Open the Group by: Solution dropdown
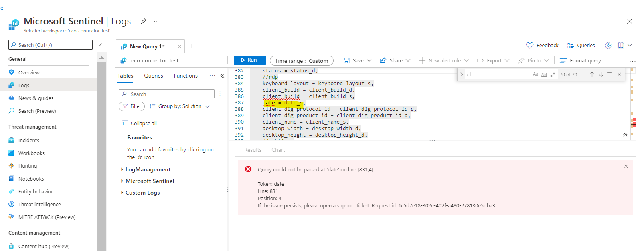The image size is (644, 251). tap(180, 106)
